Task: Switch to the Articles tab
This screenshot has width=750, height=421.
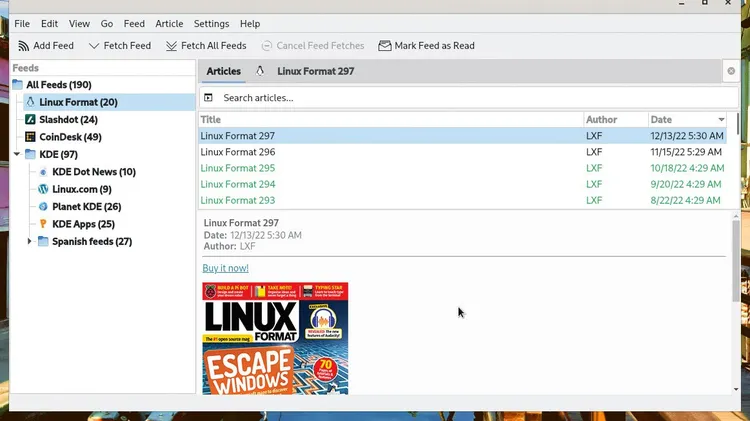Action: click(x=223, y=71)
